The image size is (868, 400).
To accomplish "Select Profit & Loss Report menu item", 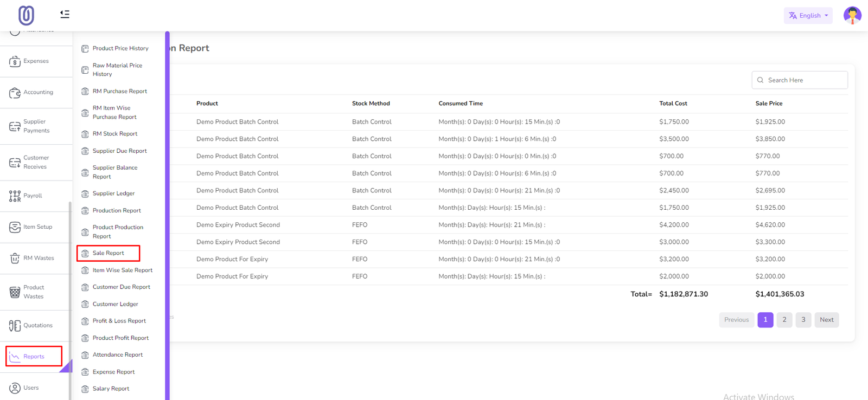I will click(119, 321).
